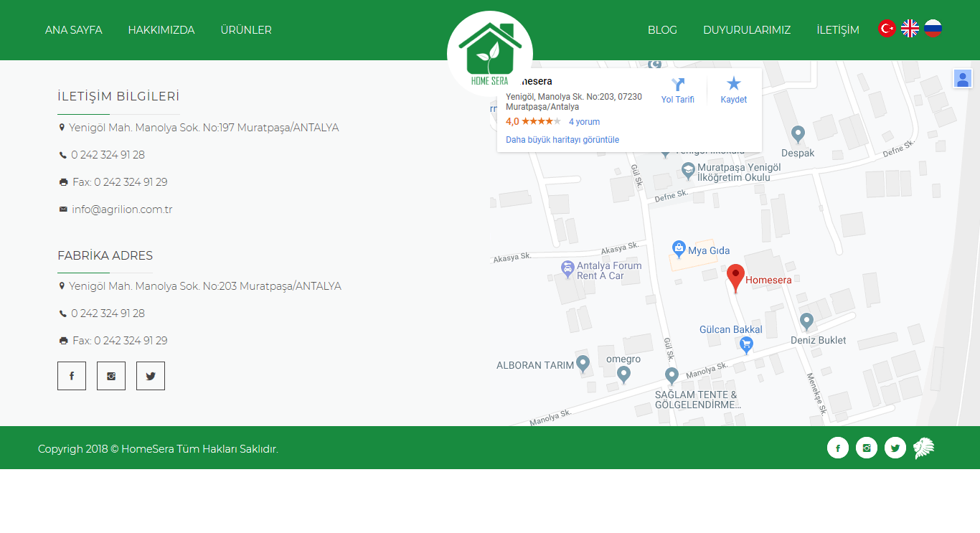The height and width of the screenshot is (533, 980).
Task: Open the Instagram square icon under factory address
Action: pos(111,376)
